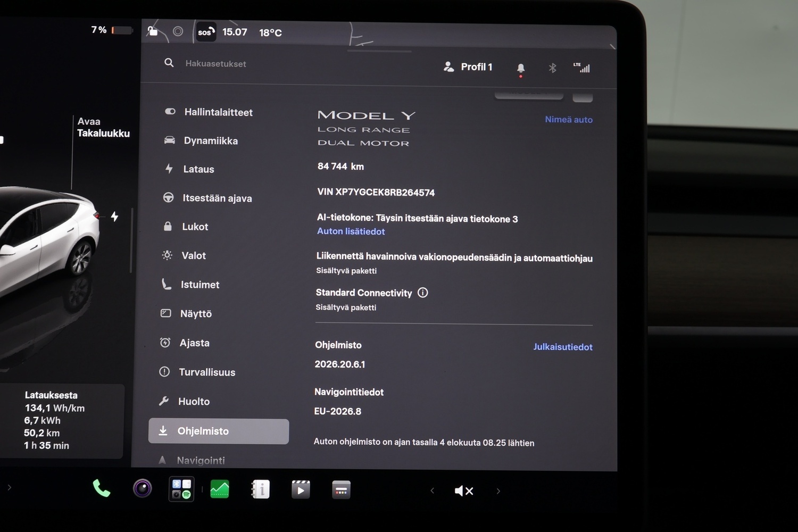Open the dashcam camera app
798x532 pixels.
(x=143, y=488)
